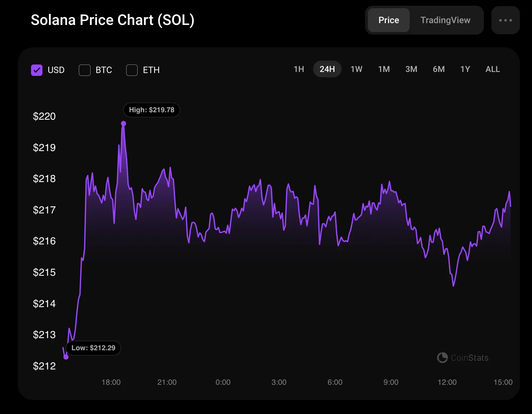Open the three-dot more options menu
Viewport: 532px width, 414px height.
505,20
